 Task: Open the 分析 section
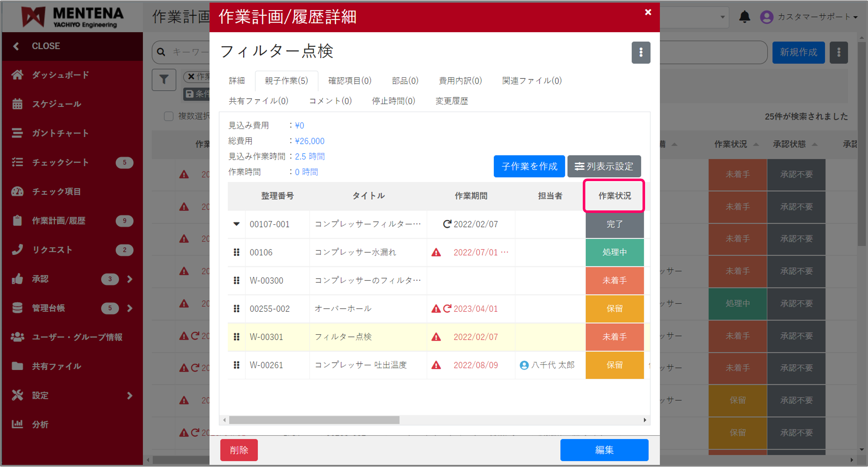point(40,424)
